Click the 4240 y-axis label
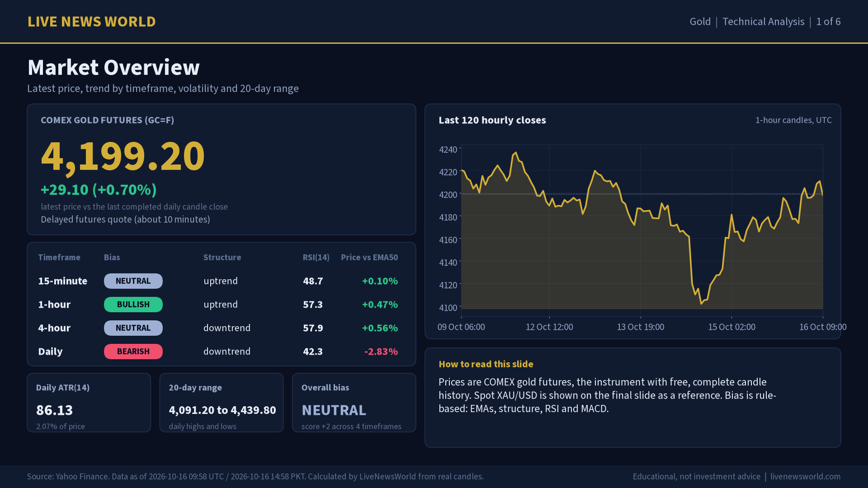868x488 pixels. pyautogui.click(x=448, y=150)
